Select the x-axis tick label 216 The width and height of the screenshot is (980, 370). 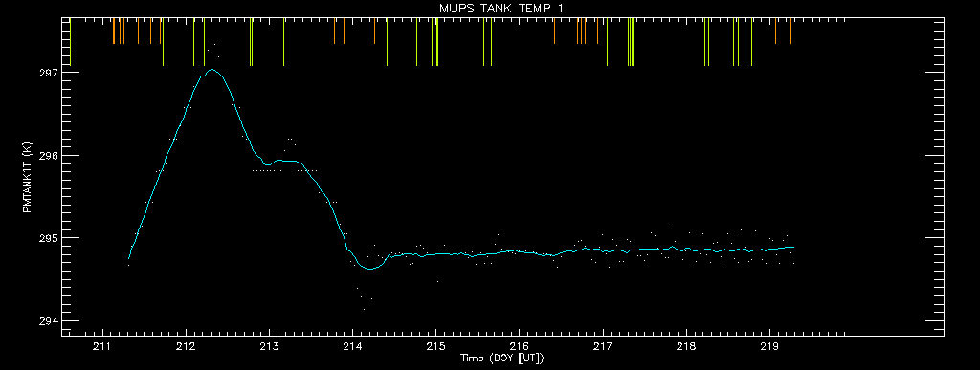(520, 346)
